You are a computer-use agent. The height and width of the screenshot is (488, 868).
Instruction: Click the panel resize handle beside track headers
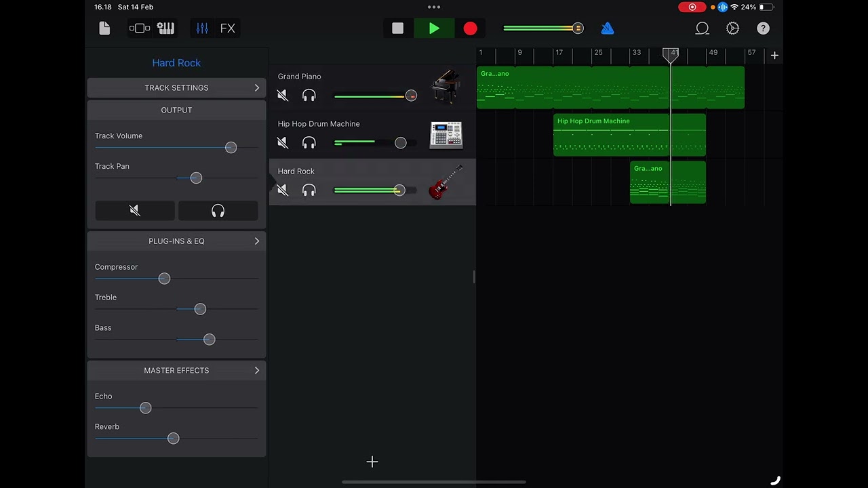tap(474, 277)
